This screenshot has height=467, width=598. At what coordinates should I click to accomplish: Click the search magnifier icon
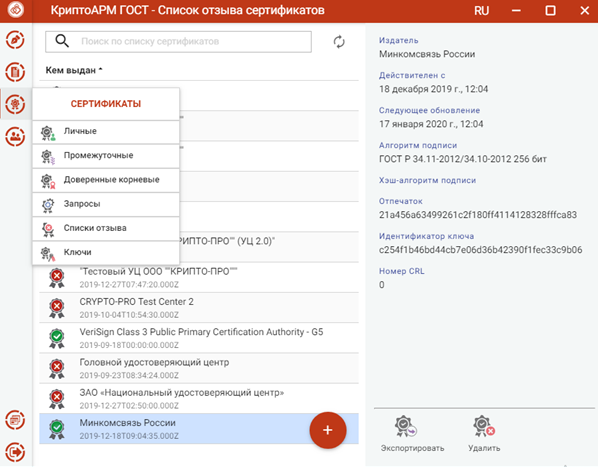pyautogui.click(x=62, y=40)
